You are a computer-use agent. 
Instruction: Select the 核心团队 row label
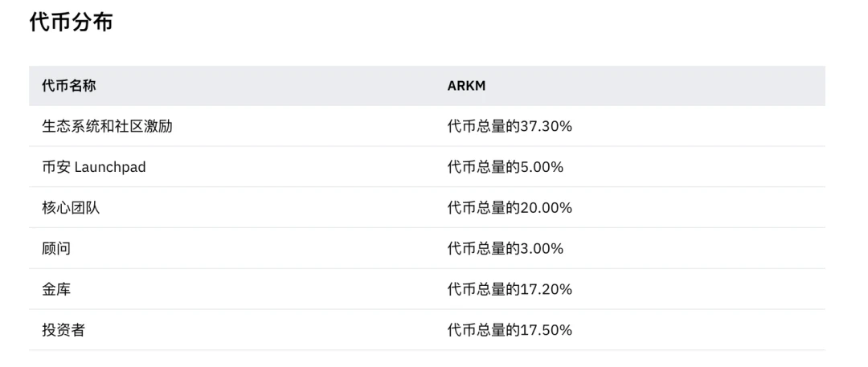click(x=71, y=208)
